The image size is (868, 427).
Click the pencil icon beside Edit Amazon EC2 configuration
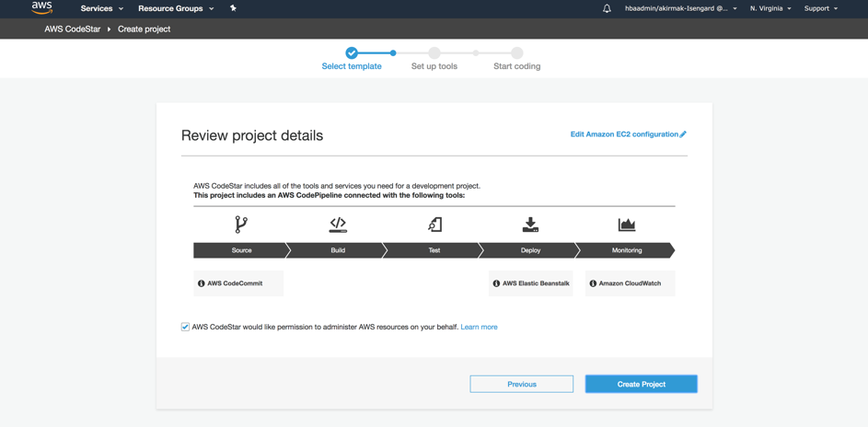click(683, 133)
